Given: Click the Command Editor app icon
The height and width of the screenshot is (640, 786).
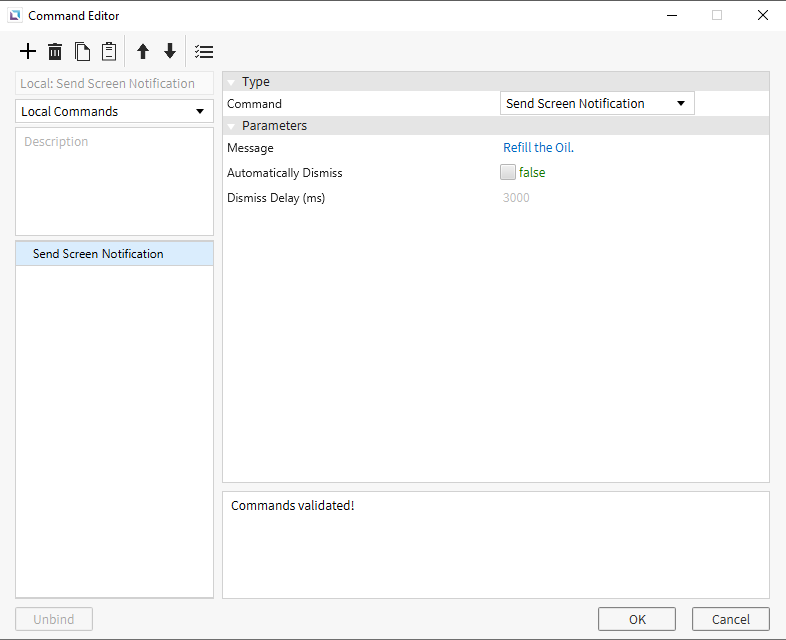Looking at the screenshot, I should [x=15, y=16].
